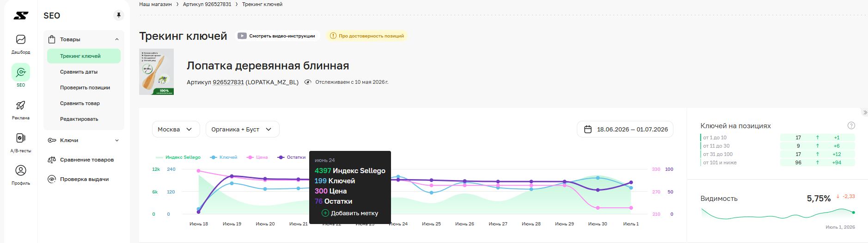Expand the Ключи menu section
The width and height of the screenshot is (868, 243).
(84, 140)
